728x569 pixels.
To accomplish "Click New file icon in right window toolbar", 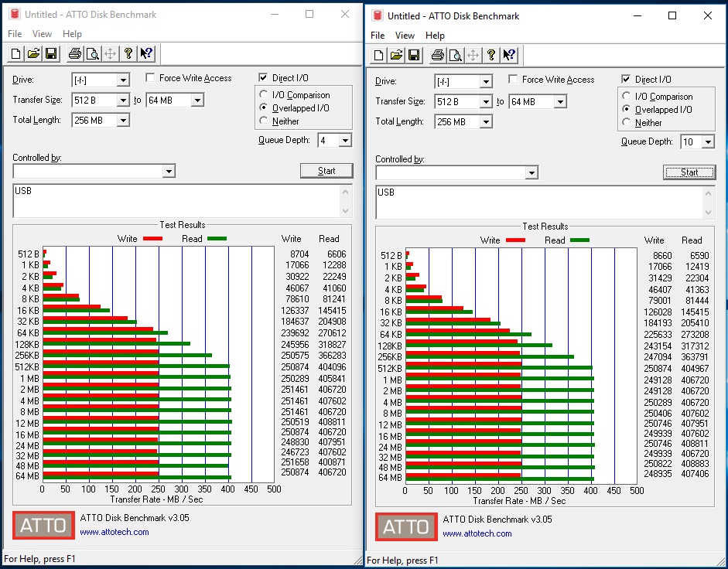I will (378, 55).
